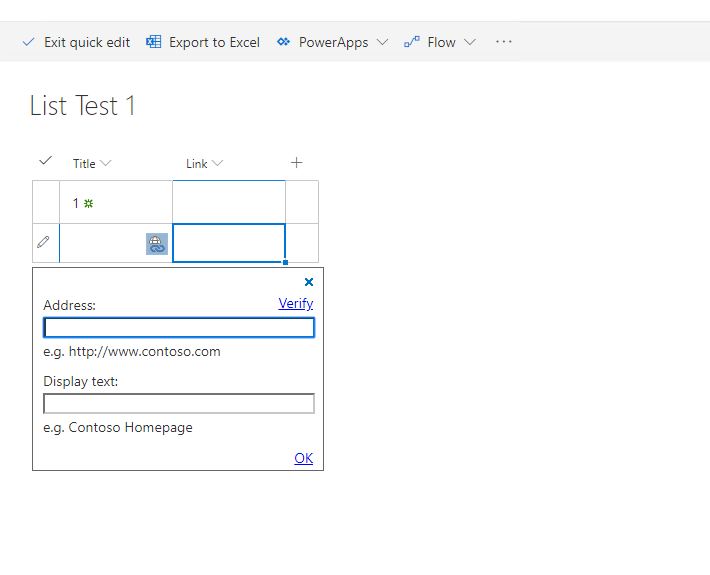710x575 pixels.
Task: Select the Title cell containing 1
Action: pyautogui.click(x=116, y=202)
